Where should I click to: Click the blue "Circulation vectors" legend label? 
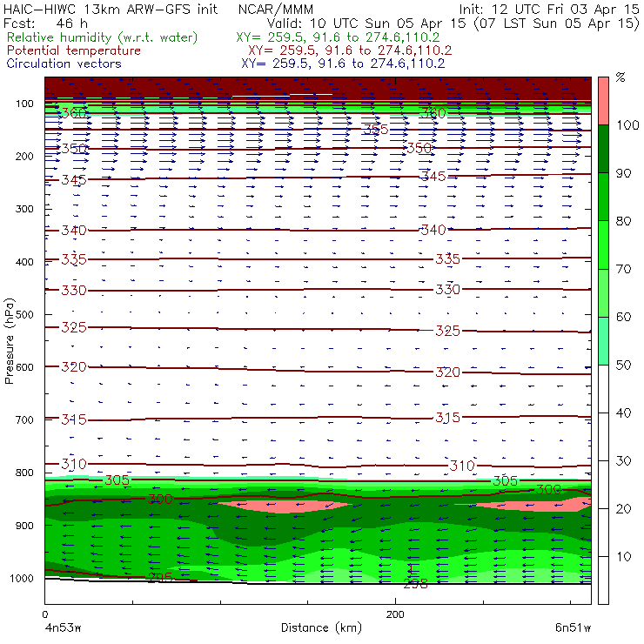click(64, 64)
